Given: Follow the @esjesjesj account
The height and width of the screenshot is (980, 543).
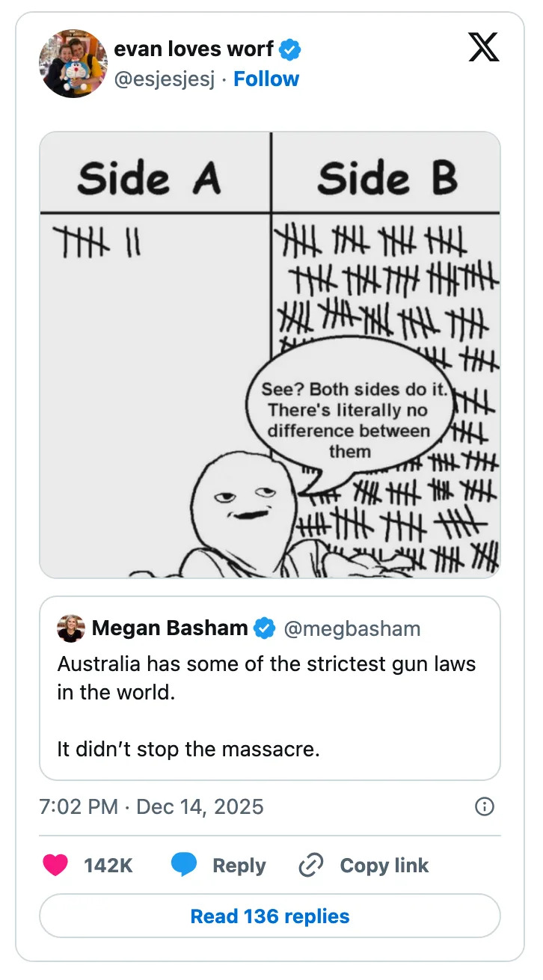Looking at the screenshot, I should (x=266, y=79).
